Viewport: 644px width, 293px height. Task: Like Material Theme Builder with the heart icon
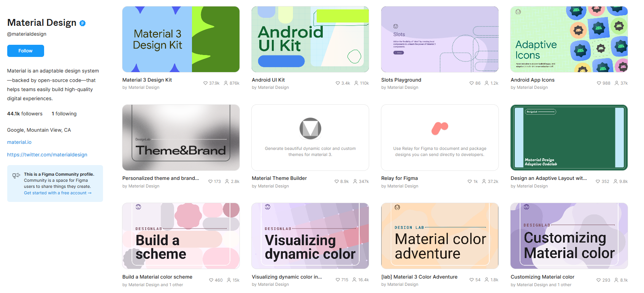pyautogui.click(x=336, y=181)
